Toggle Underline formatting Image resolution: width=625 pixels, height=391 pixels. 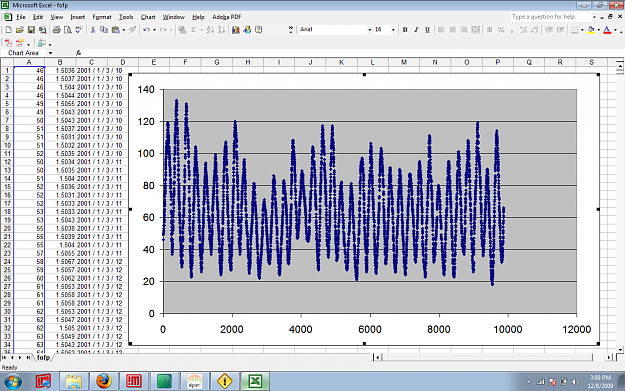click(427, 30)
